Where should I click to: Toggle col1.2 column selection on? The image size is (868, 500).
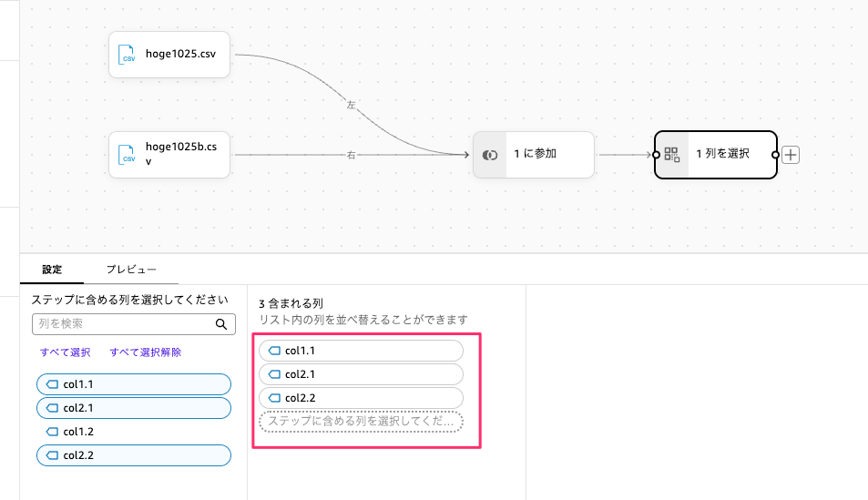click(x=133, y=432)
